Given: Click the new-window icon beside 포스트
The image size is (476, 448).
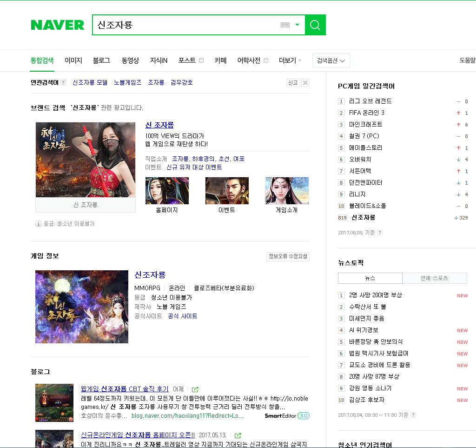Looking at the screenshot, I should (201, 60).
